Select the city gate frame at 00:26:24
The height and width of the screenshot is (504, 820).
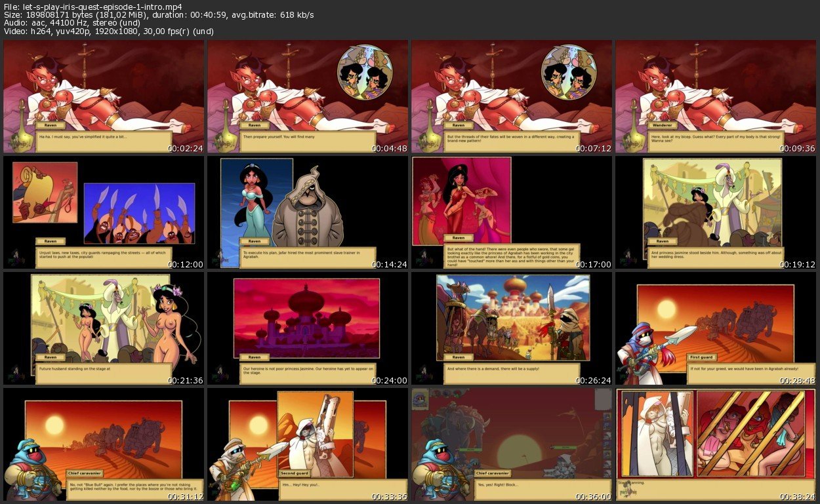[512, 328]
